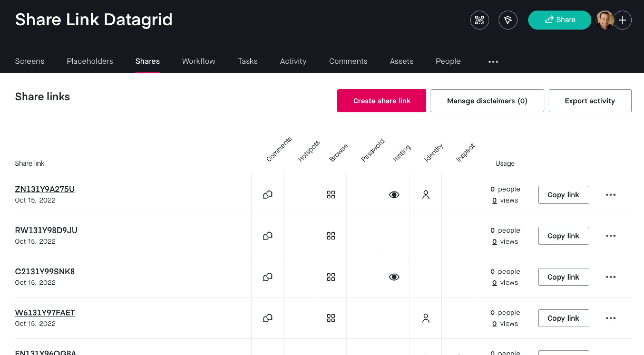Toggle the hinting eye for C2131Y99SNK8

394,277
